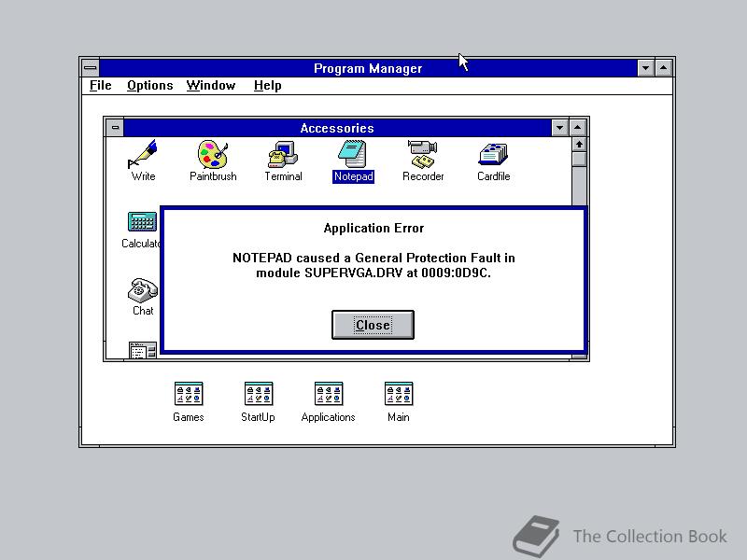This screenshot has width=747, height=560.
Task: Maximize the Program Manager window
Action: (663, 67)
